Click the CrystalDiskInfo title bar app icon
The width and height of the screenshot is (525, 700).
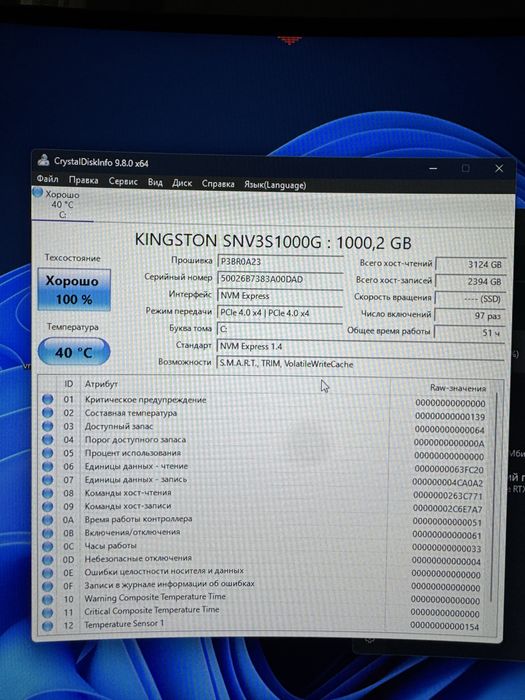pos(43,160)
